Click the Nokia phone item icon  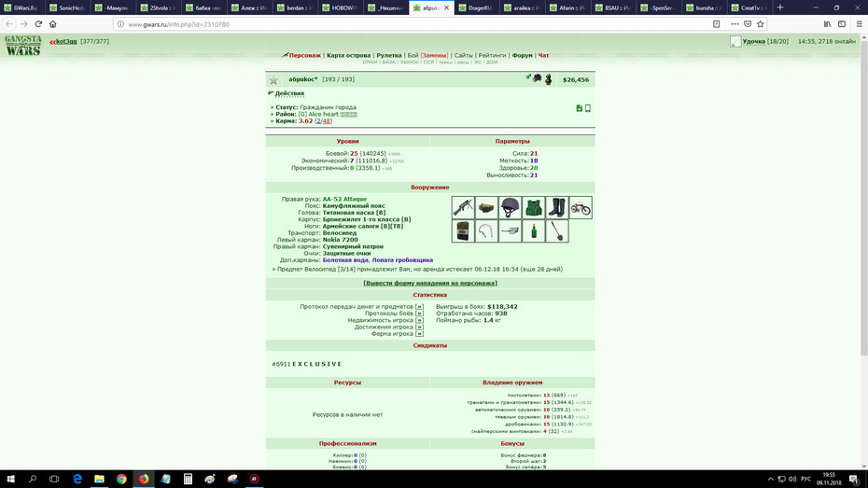(463, 230)
